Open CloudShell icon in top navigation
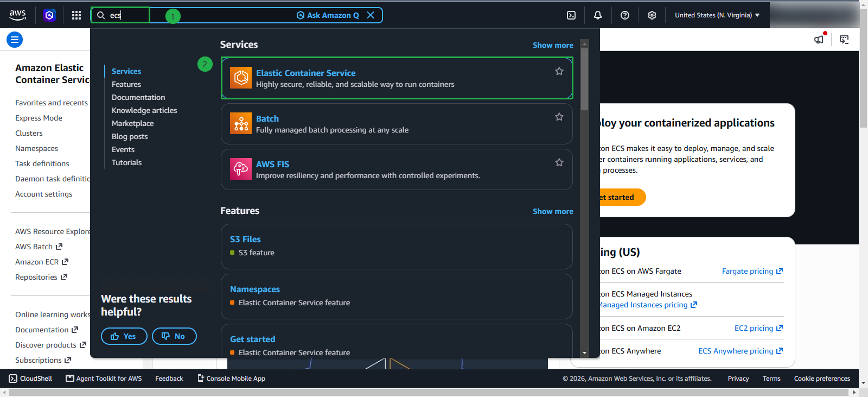Image resolution: width=868 pixels, height=397 pixels. (571, 15)
